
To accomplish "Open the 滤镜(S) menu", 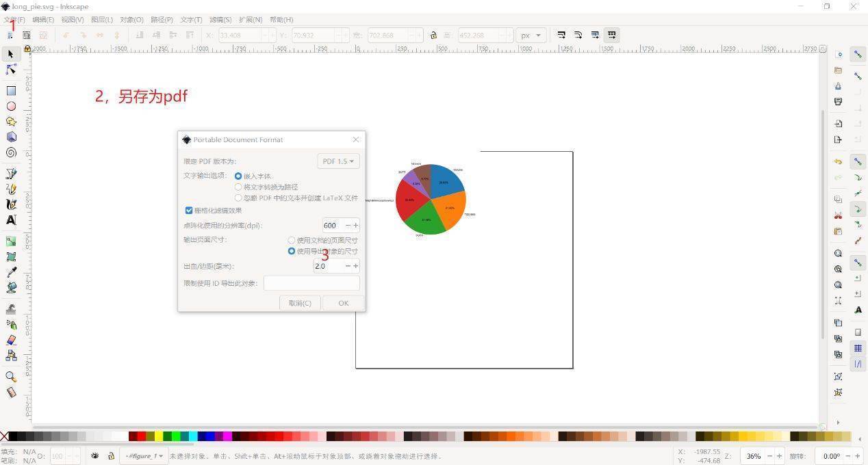I will (x=220, y=20).
